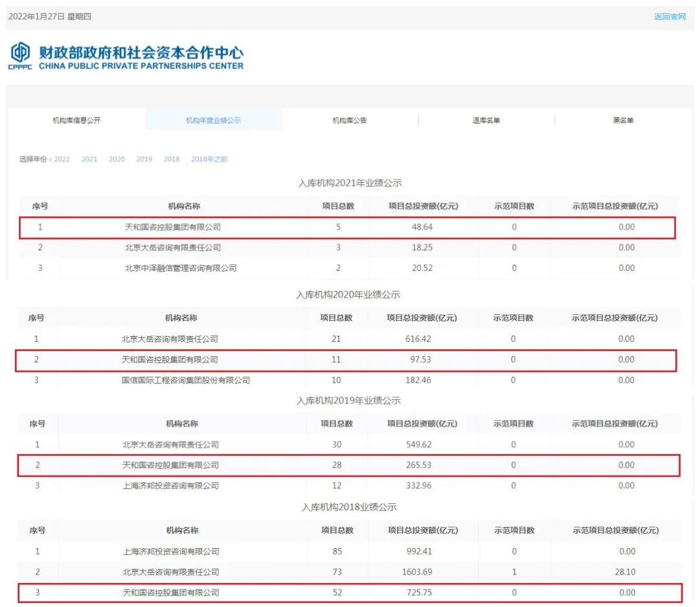Image resolution: width=700 pixels, height=607 pixels.
Task: Click the 示范项目数 header in the 2019 table
Action: pos(513,424)
